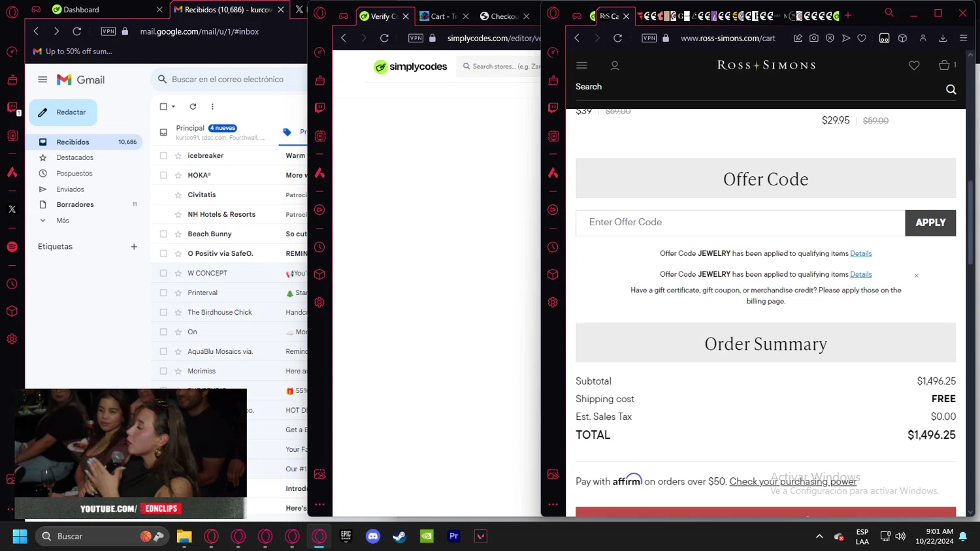
Task: Open Premiere Pro from taskbar
Action: point(454,536)
